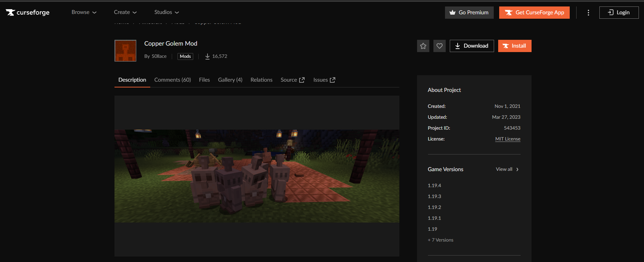Select game version 1.19.4
The image size is (644, 262).
[434, 185]
